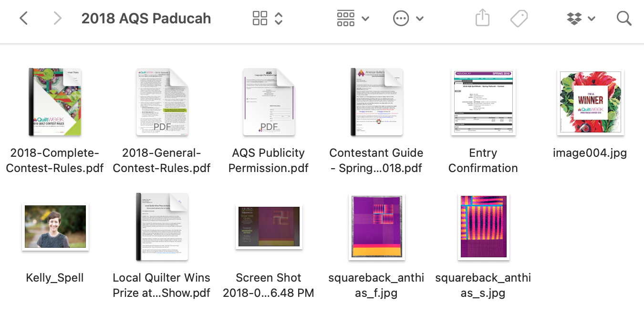The width and height of the screenshot is (644, 314).
Task: Open image004.jpg winner graphic
Action: (x=590, y=101)
